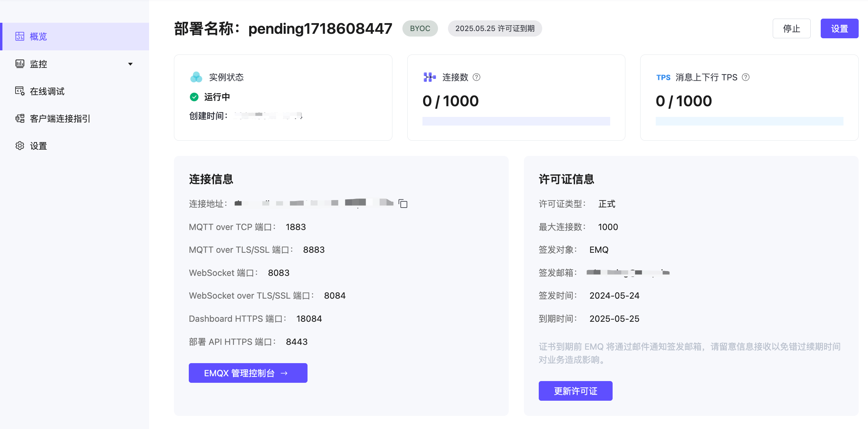This screenshot has width=868, height=429.
Task: Click the green running status check icon
Action: tap(194, 97)
